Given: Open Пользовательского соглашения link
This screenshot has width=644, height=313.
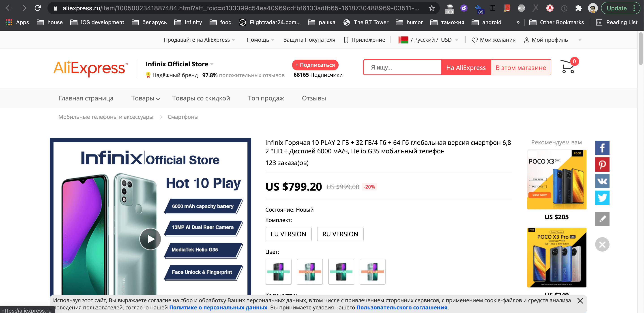Looking at the screenshot, I should click(x=402, y=307).
